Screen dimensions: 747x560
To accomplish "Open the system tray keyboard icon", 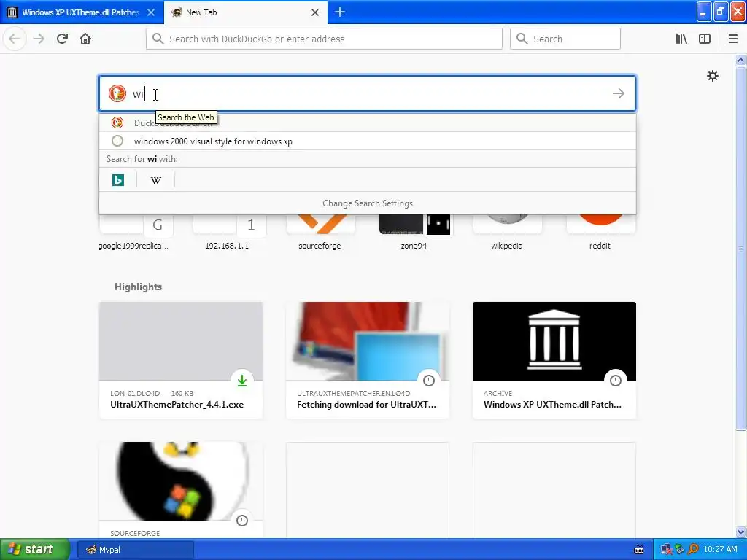I will pos(639,550).
